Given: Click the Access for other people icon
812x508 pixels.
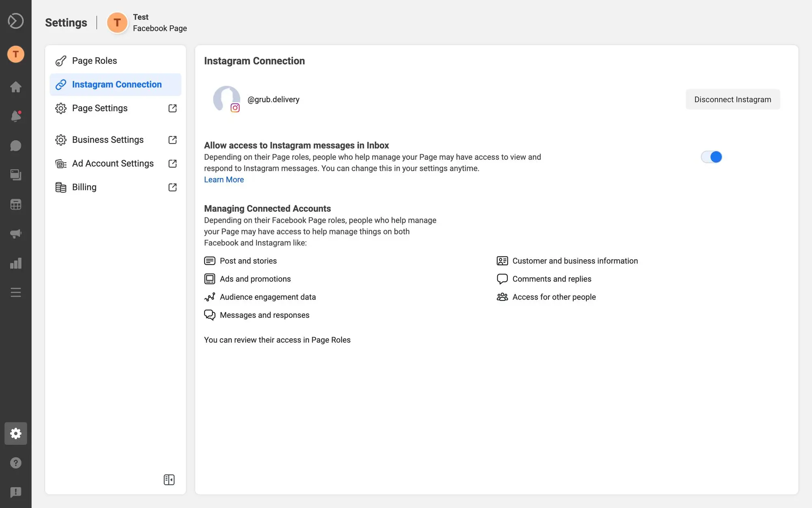Looking at the screenshot, I should [502, 297].
